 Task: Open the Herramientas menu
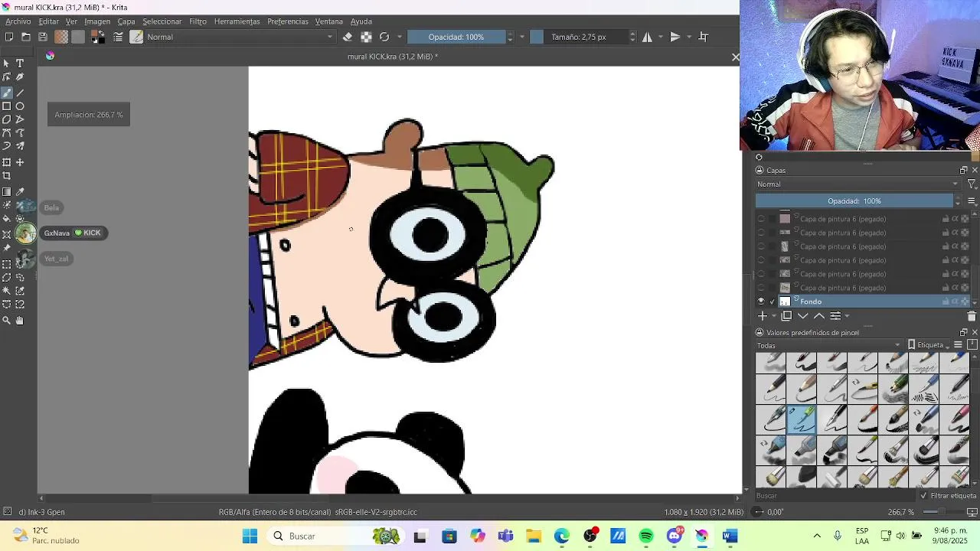(x=237, y=21)
